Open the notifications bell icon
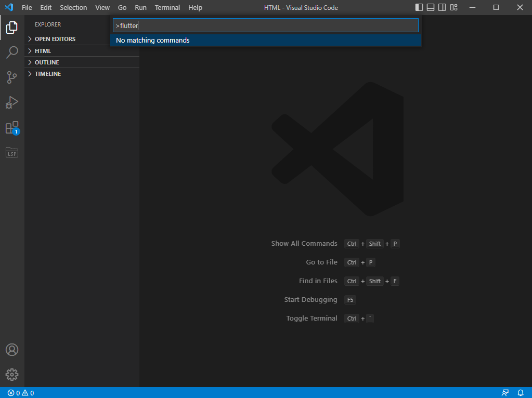Image resolution: width=532 pixels, height=398 pixels. [521, 393]
